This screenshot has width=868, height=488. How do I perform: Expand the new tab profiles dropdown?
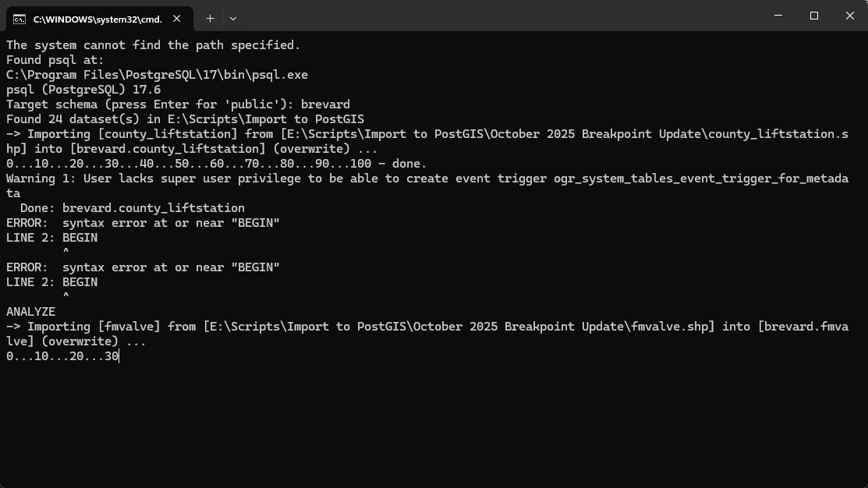pos(232,18)
